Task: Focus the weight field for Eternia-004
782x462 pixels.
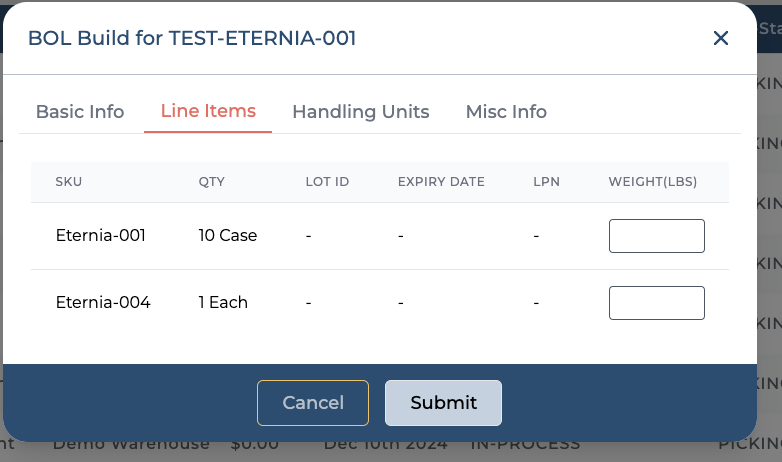Action: (656, 303)
